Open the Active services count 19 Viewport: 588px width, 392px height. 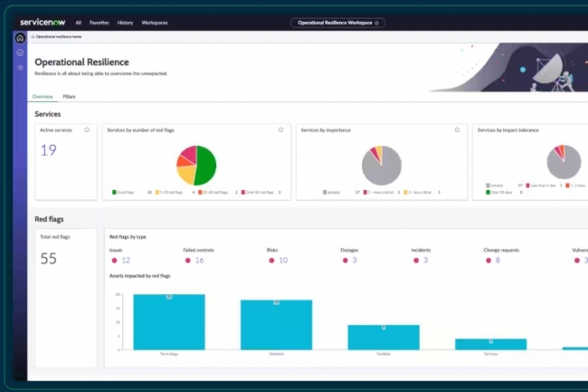(x=48, y=150)
